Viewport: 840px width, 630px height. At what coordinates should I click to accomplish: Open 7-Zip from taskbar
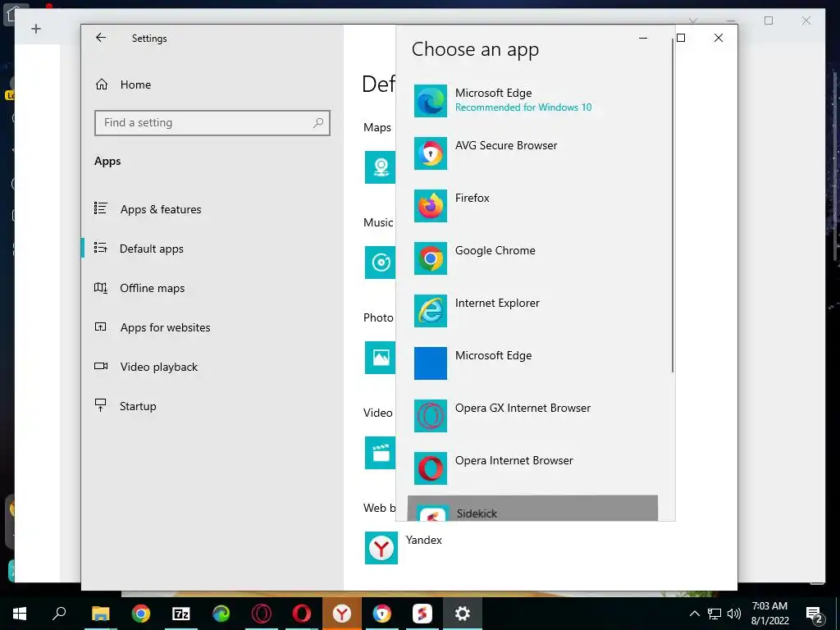(x=180, y=614)
